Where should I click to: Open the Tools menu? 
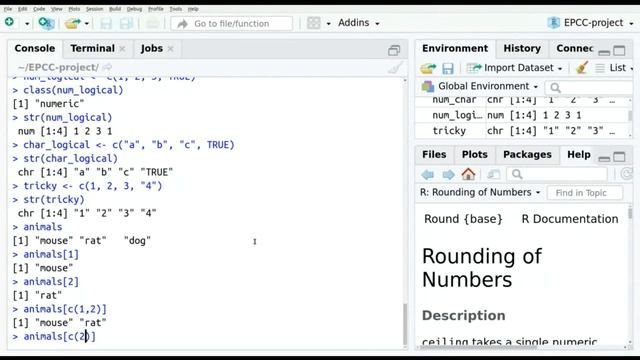click(x=176, y=9)
